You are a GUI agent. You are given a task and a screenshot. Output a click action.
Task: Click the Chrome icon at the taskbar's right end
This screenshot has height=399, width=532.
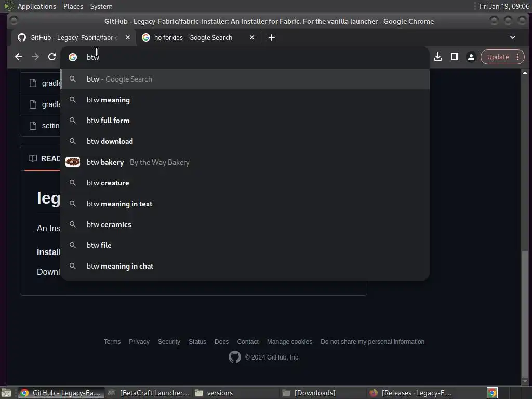492,393
